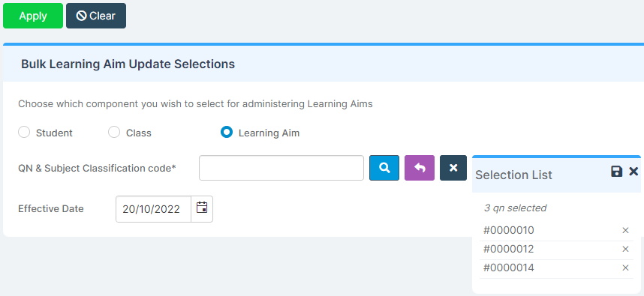Viewport: 644px width, 296px height.
Task: Close the Selection List panel
Action: 633,172
